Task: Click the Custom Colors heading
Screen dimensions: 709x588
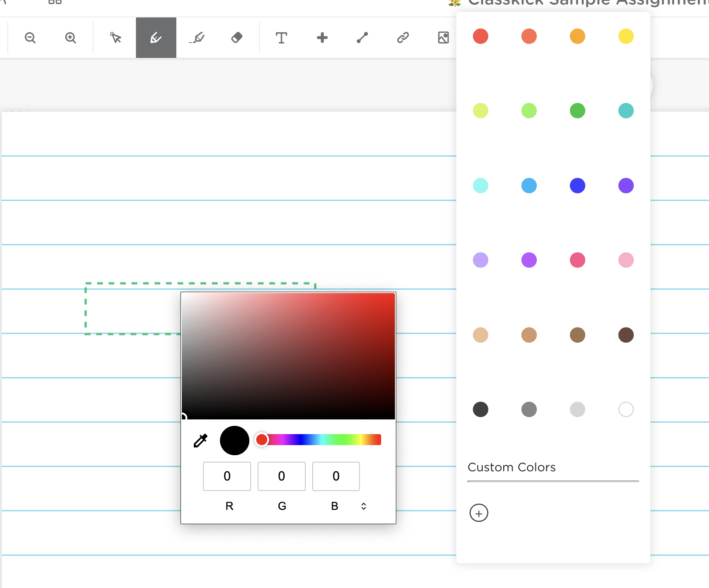Action: pos(512,467)
